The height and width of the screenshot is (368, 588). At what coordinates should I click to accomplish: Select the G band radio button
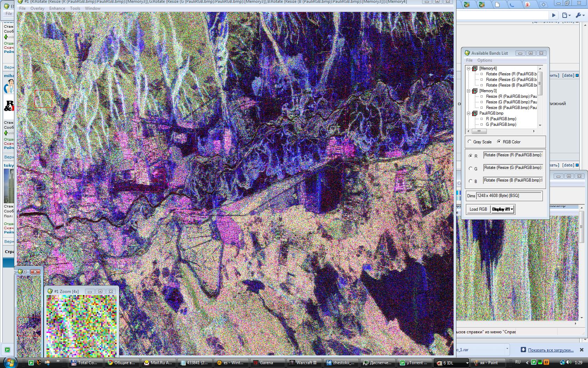point(470,169)
